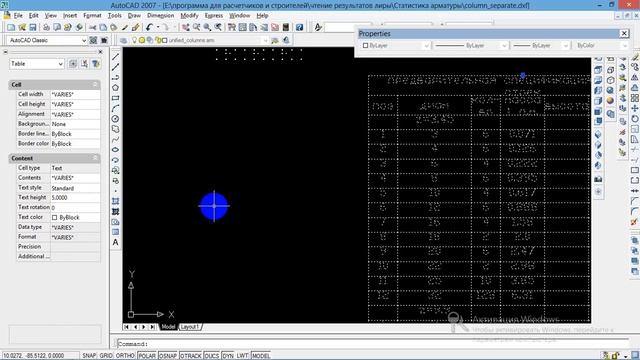Select the Rectangle draw tool
The height and width of the screenshot is (360, 640).
click(116, 98)
